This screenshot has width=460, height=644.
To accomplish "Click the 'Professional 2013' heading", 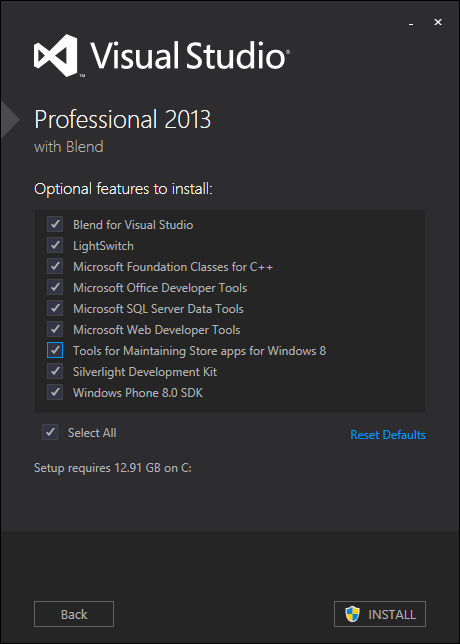I will (122, 120).
